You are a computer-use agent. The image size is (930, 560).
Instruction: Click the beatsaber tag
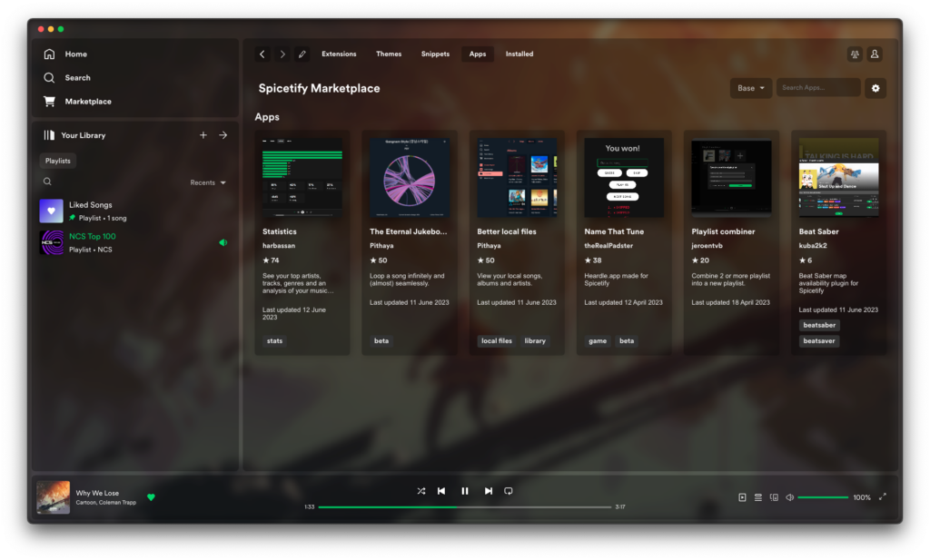[819, 325]
